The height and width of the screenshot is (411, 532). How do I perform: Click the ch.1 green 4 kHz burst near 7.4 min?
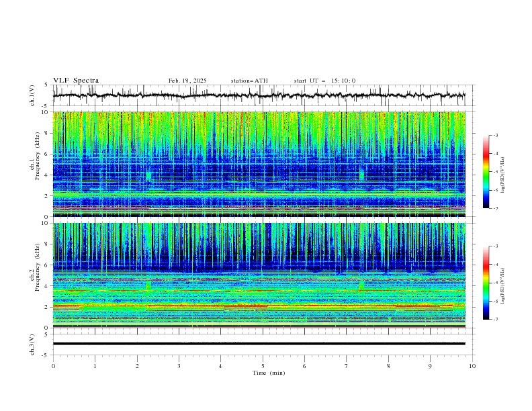point(361,175)
